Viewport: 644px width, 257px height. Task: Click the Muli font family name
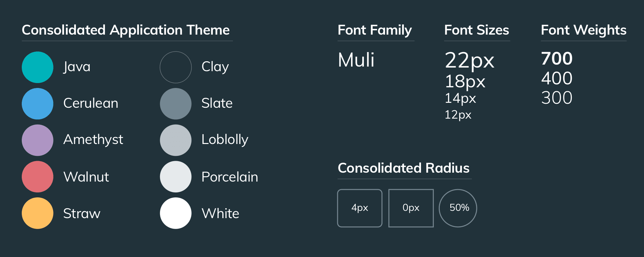click(x=356, y=60)
